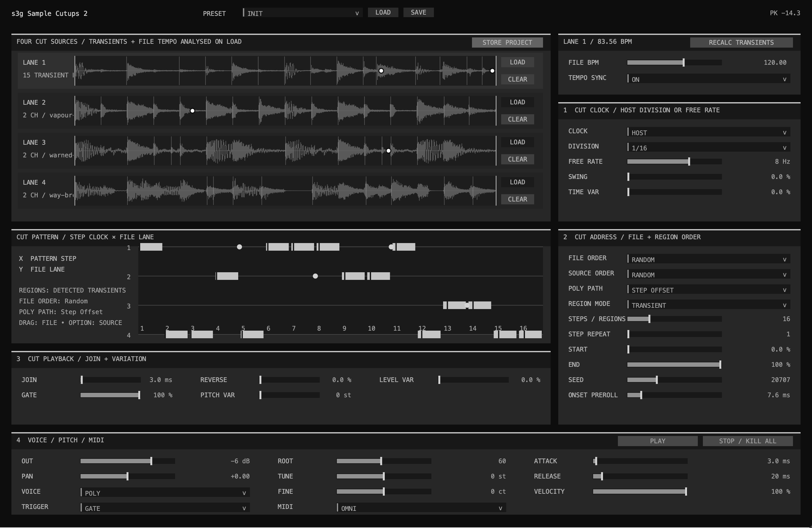Viewport: 812px width, 528px height.
Task: Click STORE PROJECT button
Action: (x=507, y=42)
